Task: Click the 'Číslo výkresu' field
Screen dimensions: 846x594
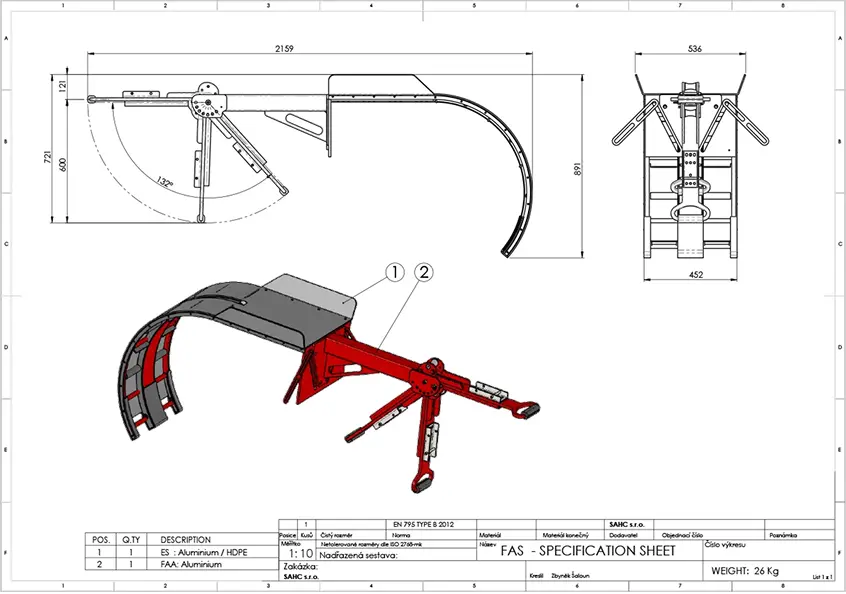Action: pos(725,544)
